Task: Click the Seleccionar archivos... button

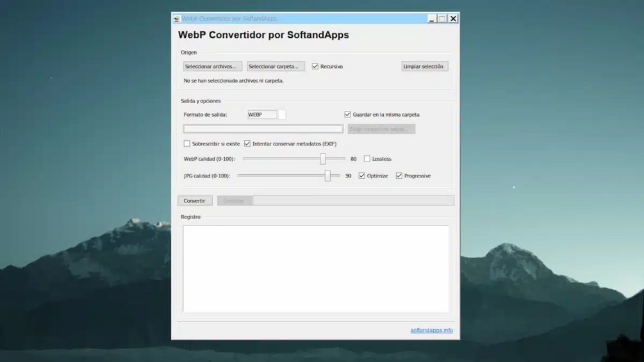Action: pyautogui.click(x=212, y=67)
